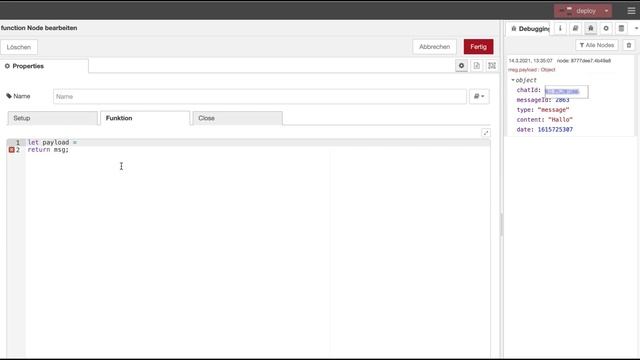Open the main hamburger menu

coord(631,11)
